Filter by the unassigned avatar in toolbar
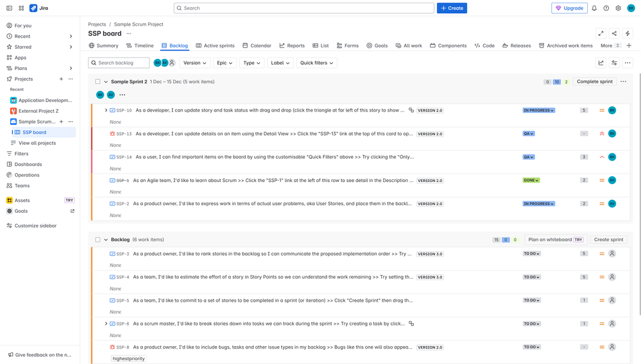This screenshot has height=364, width=641. [x=172, y=63]
